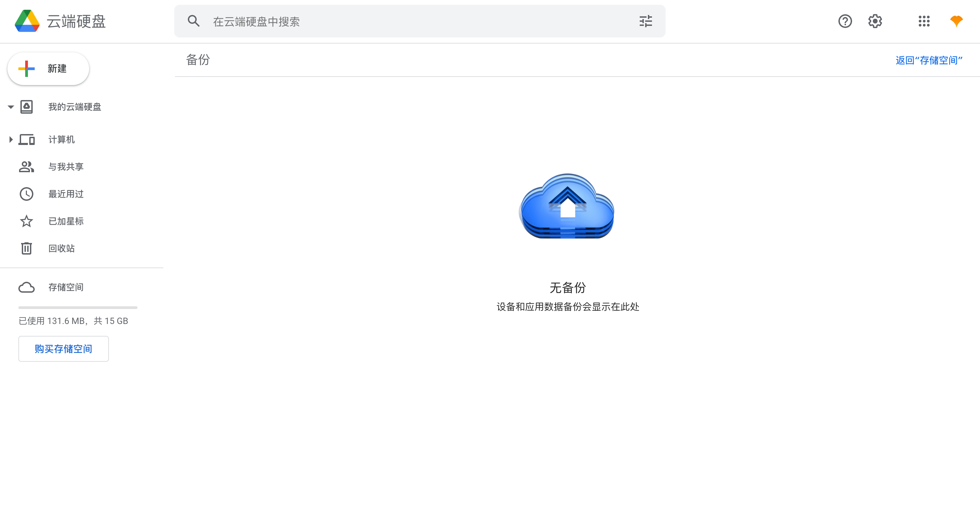Open the Google apps grid icon
This screenshot has width=980, height=520.
pos(924,21)
